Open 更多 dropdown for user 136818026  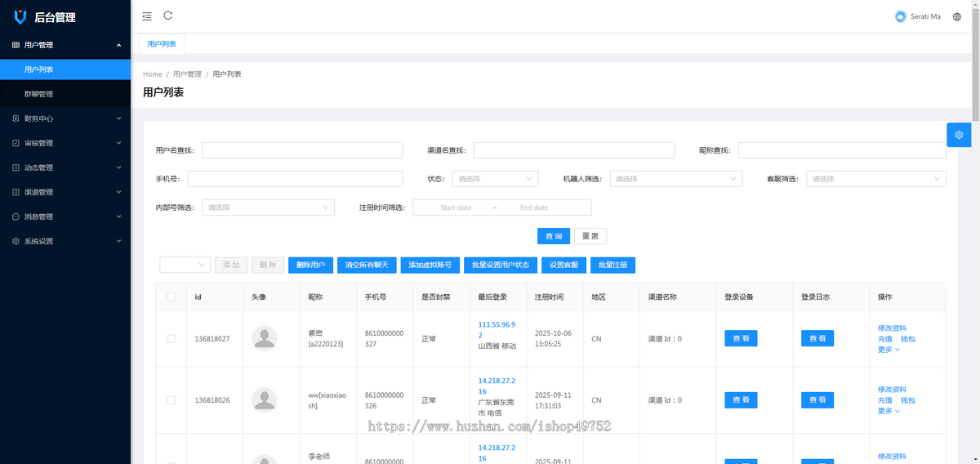tap(889, 411)
